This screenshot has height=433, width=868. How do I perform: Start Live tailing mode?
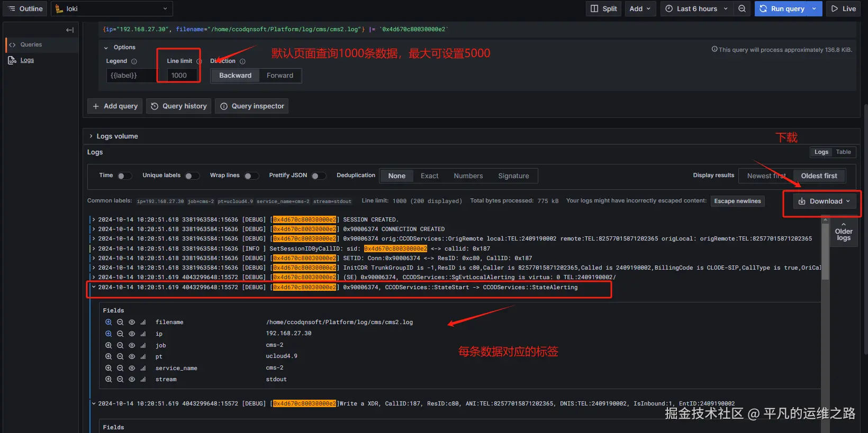click(x=844, y=8)
